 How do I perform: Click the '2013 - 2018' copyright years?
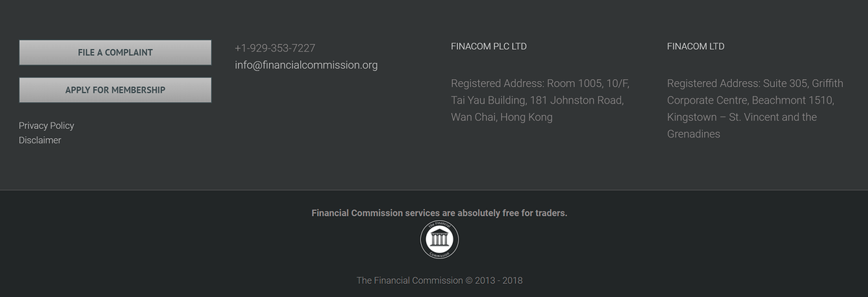[x=499, y=280]
